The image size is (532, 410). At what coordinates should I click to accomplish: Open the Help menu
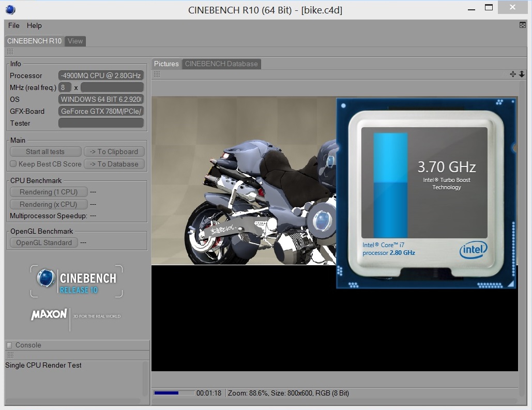click(x=34, y=25)
